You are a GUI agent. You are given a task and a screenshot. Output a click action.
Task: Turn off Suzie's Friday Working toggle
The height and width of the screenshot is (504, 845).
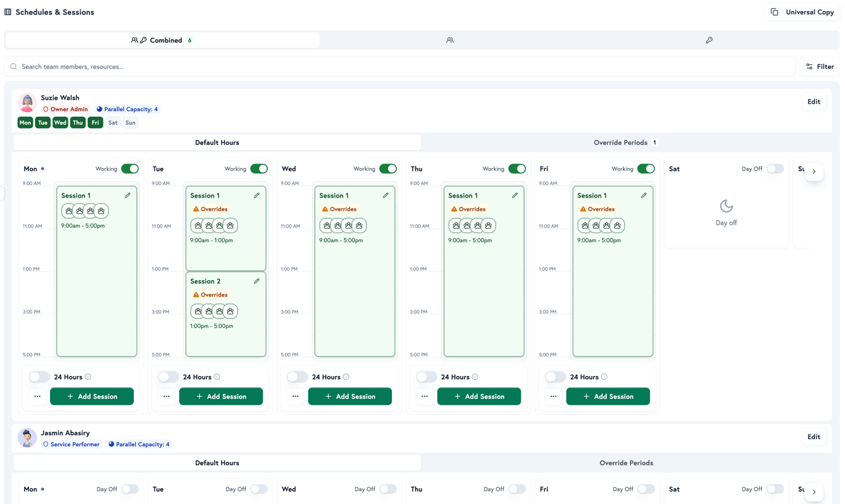646,169
